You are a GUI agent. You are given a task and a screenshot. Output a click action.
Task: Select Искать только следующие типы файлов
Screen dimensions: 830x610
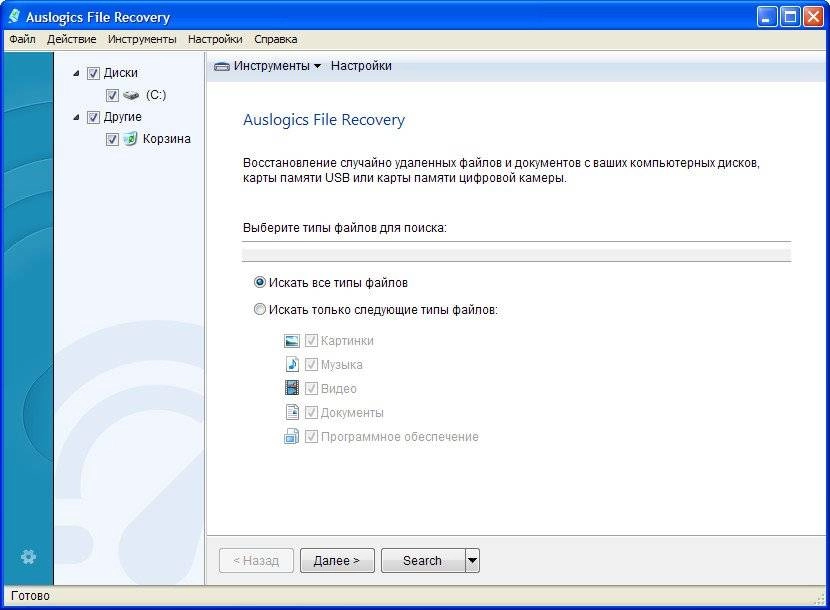259,309
